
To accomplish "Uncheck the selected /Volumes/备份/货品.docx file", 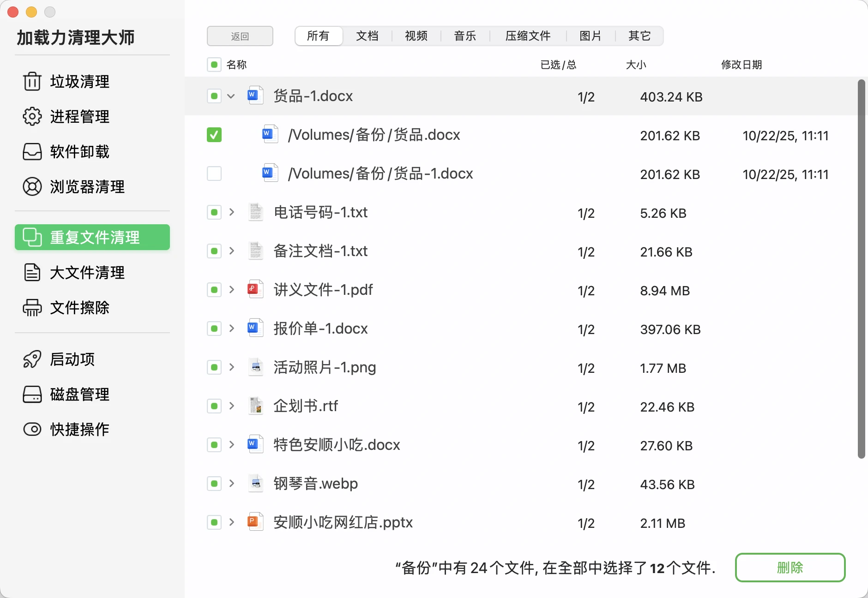I will [214, 135].
